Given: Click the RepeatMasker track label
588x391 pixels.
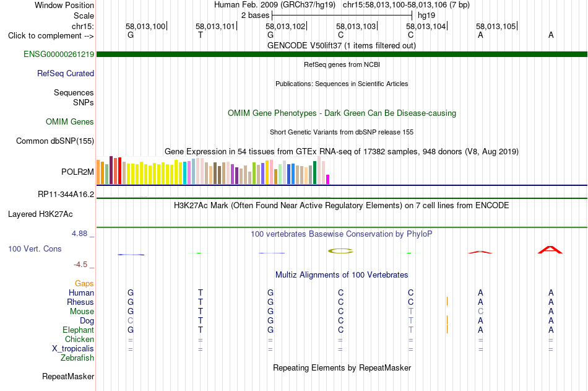Looking at the screenshot, I should click(x=68, y=376).
